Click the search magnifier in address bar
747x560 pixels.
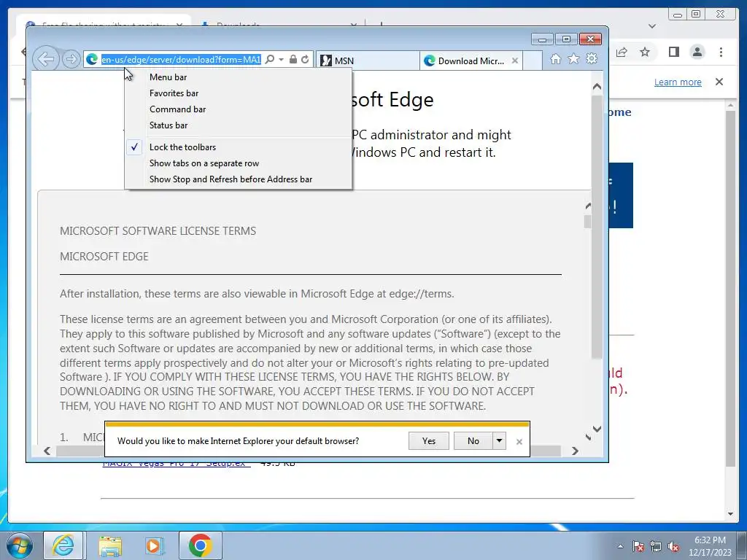click(270, 60)
